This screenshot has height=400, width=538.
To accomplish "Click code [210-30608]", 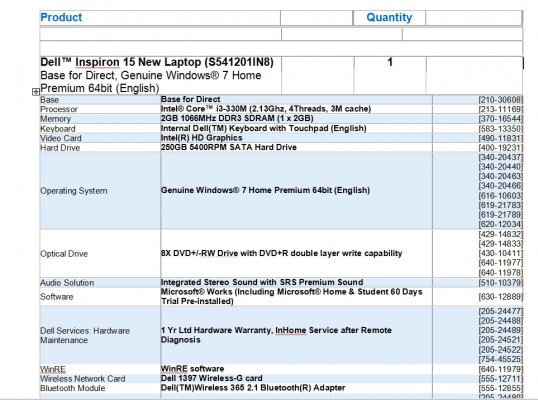I will pos(501,100).
